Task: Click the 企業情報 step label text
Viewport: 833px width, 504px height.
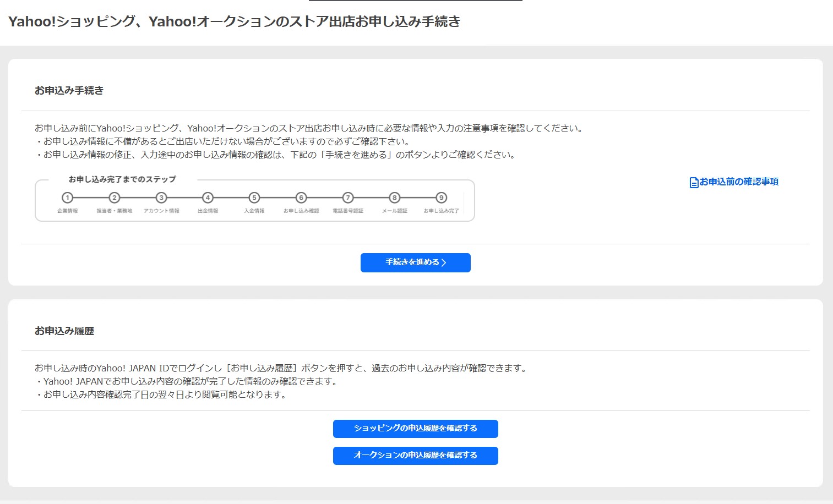Action: pos(68,211)
